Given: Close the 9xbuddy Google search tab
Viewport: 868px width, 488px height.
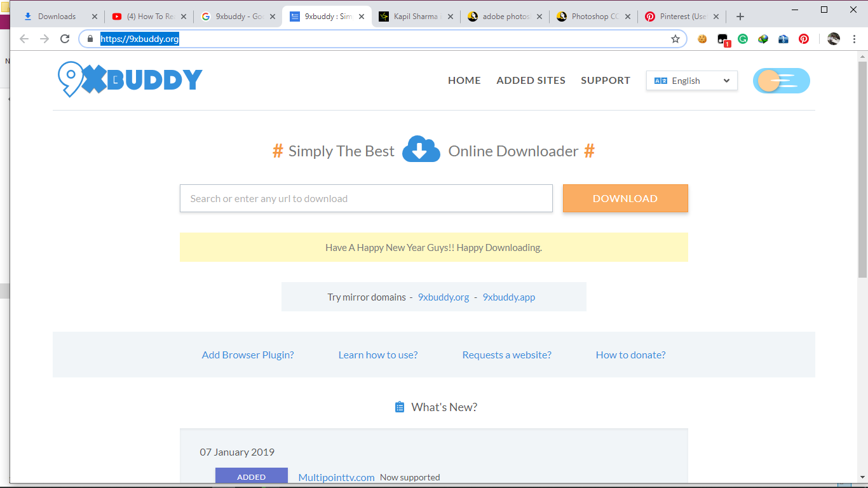Looking at the screenshot, I should [x=273, y=17].
